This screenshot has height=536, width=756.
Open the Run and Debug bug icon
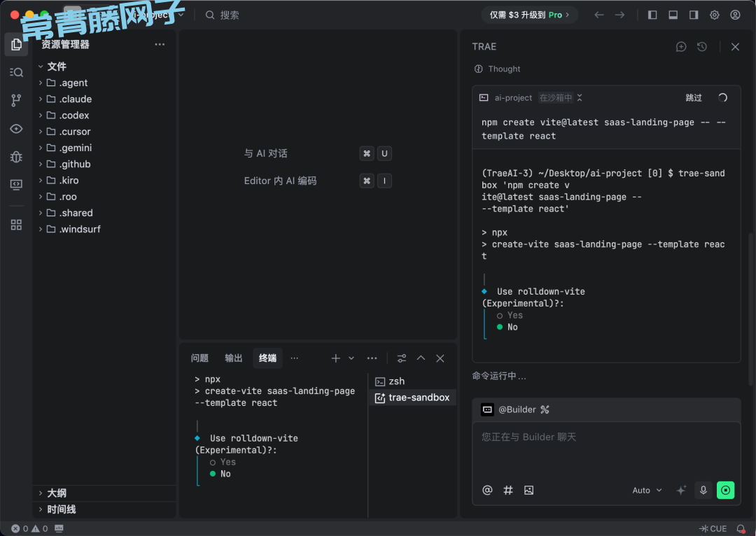tap(16, 157)
